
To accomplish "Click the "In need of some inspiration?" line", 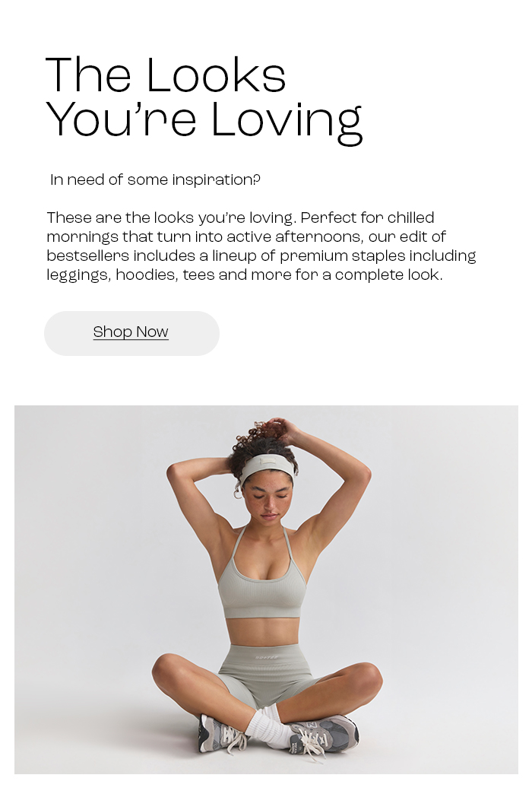I will 155,179.
